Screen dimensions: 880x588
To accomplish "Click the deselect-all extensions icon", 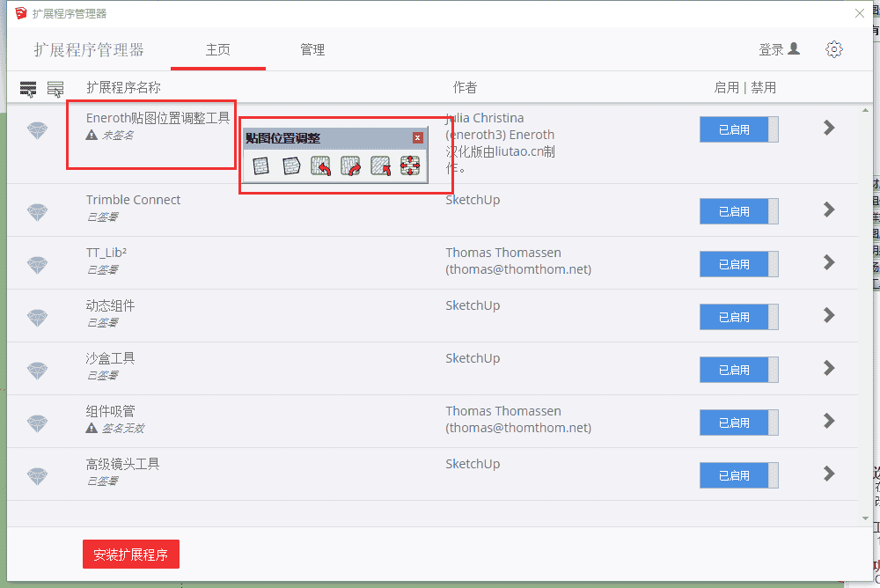I will [x=55, y=89].
